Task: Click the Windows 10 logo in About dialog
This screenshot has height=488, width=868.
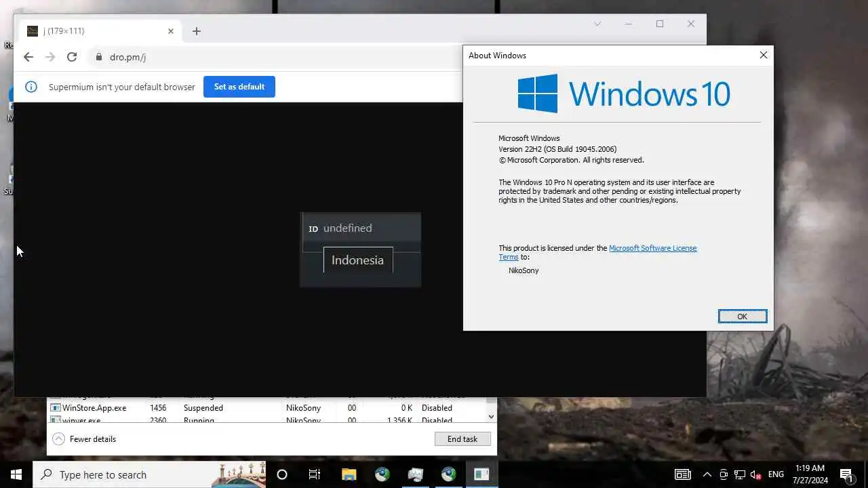Action: click(624, 94)
